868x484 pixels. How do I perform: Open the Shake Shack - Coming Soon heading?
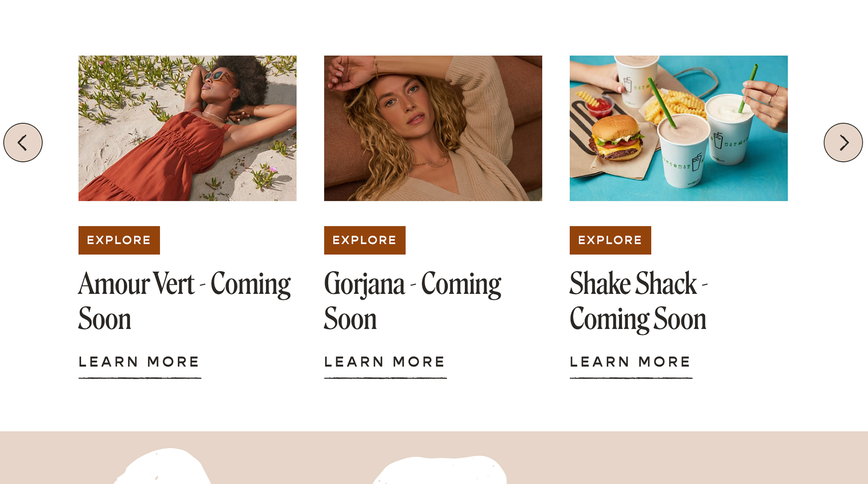point(638,301)
